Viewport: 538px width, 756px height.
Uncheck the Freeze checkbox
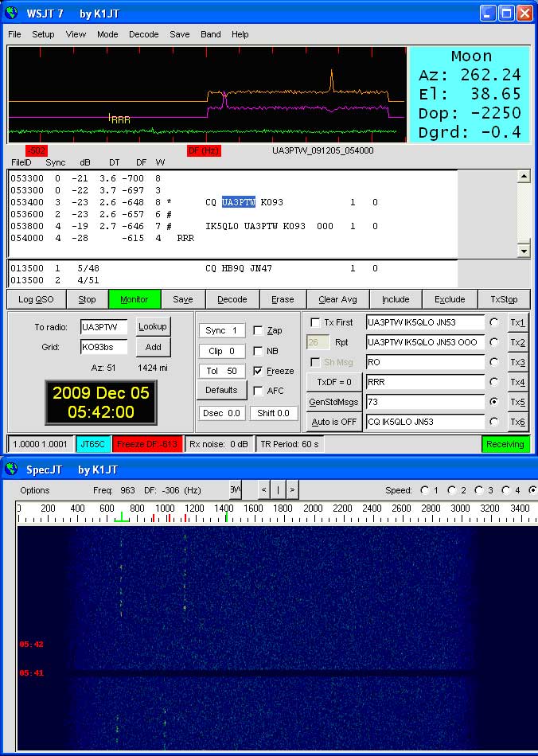point(259,371)
